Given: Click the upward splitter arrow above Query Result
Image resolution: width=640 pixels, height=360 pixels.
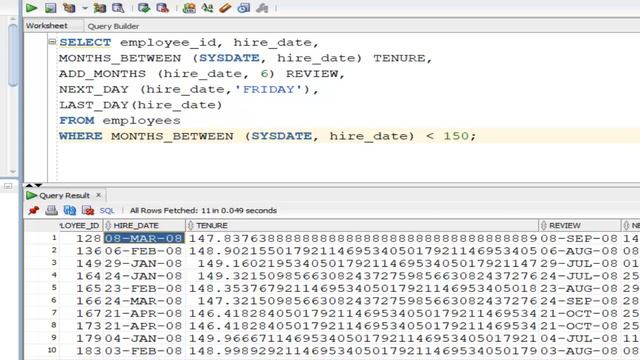Looking at the screenshot, I should (29, 185).
